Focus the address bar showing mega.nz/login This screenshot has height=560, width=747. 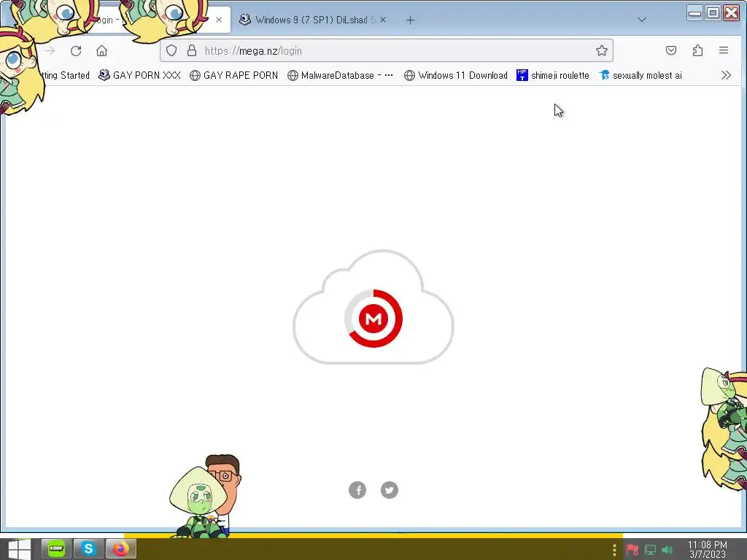[x=387, y=50]
